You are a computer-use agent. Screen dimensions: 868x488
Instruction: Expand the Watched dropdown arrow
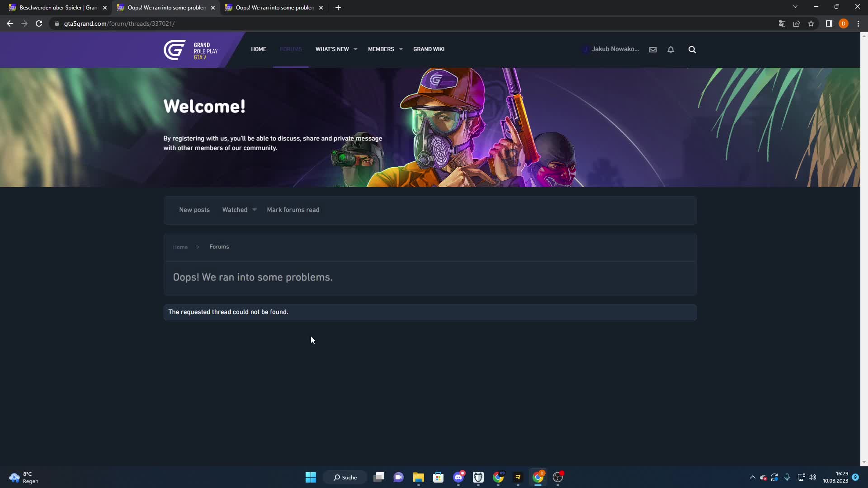(255, 210)
